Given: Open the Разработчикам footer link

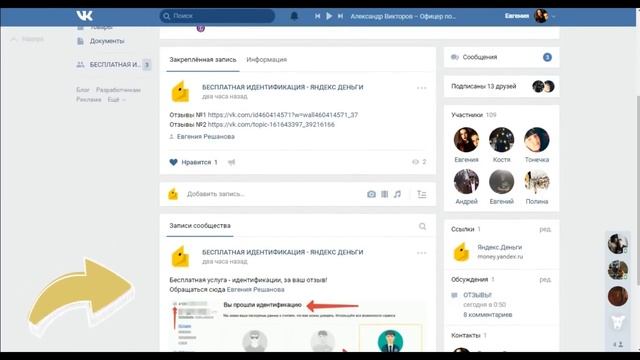Looking at the screenshot, I should pos(118,90).
